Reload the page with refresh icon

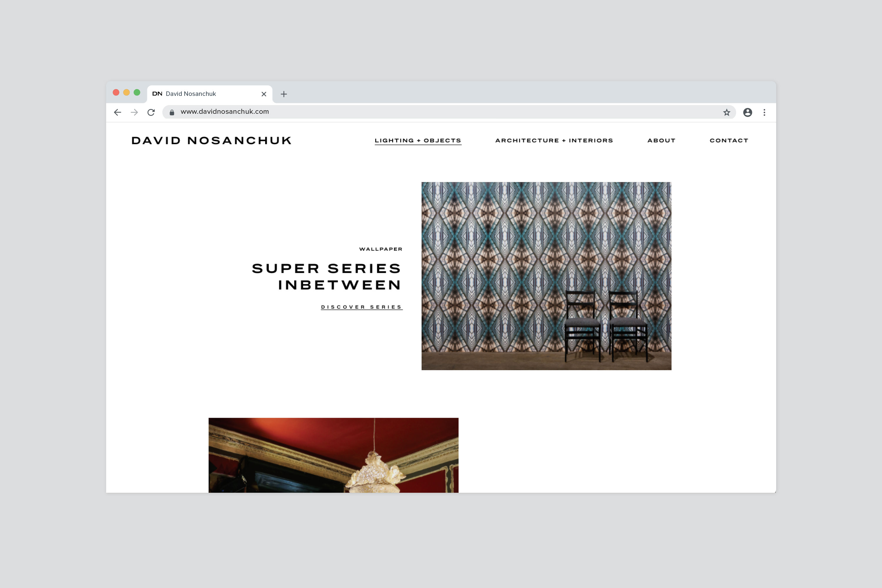[151, 112]
